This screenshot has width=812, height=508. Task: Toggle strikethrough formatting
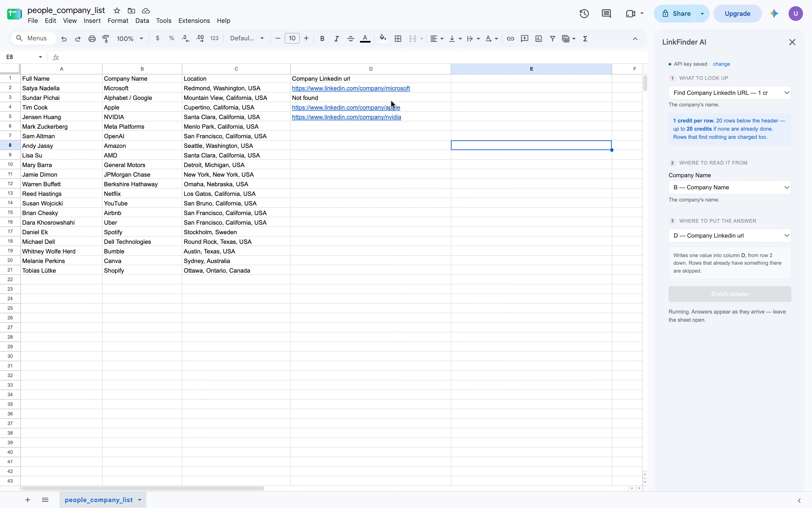351,39
